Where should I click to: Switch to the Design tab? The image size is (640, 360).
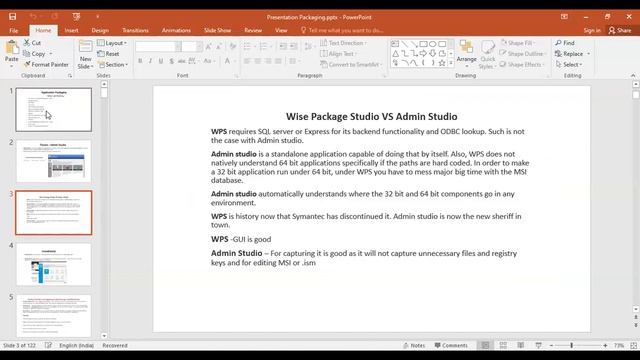pos(100,30)
